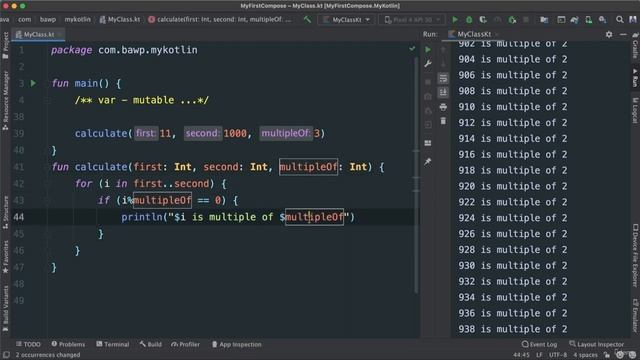Open Run panel settings gear
The image size is (640, 360).
609,34
